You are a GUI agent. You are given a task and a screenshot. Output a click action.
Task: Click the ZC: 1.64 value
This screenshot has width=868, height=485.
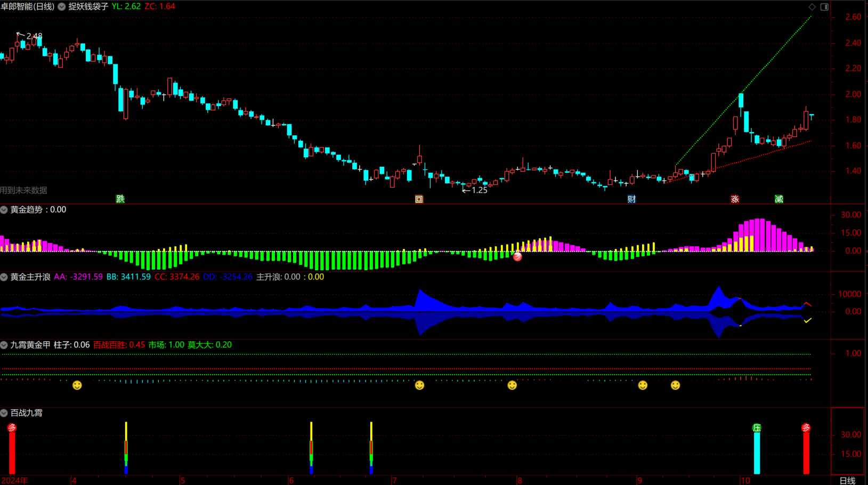tap(160, 6)
